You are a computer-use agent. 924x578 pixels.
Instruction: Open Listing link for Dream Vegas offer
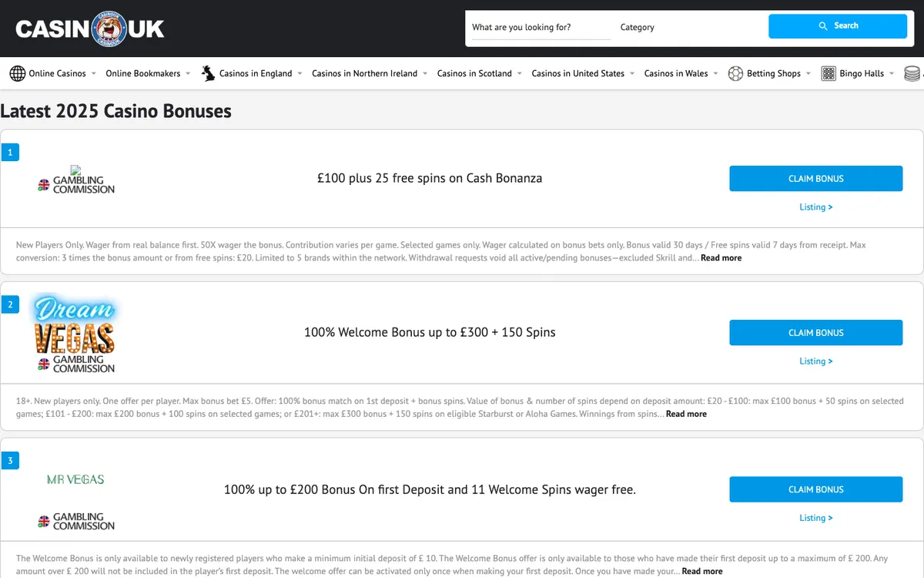(816, 361)
